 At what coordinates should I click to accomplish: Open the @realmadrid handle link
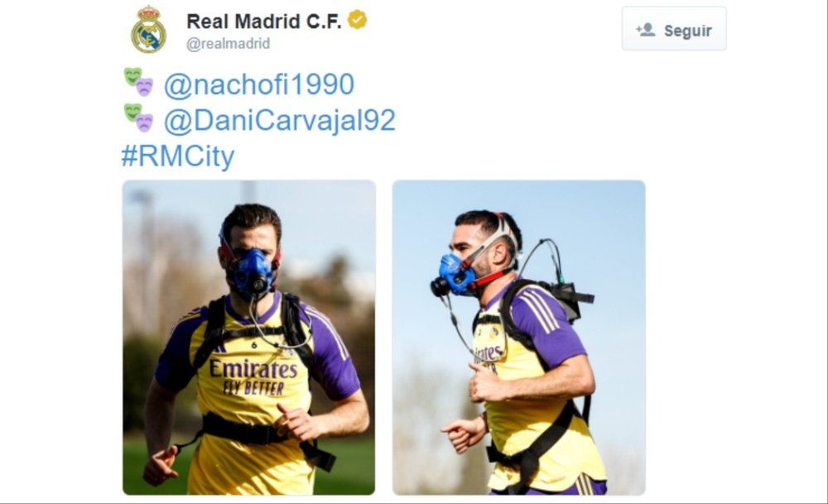click(229, 44)
